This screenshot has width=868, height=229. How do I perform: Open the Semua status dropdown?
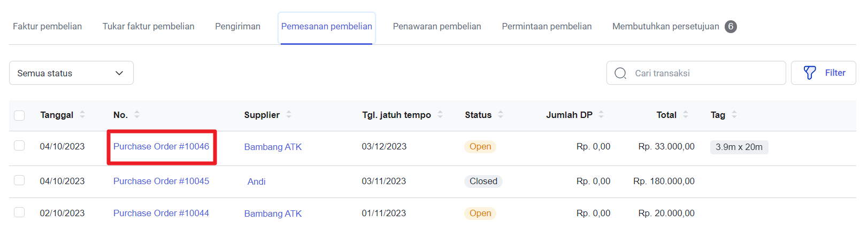pos(71,73)
